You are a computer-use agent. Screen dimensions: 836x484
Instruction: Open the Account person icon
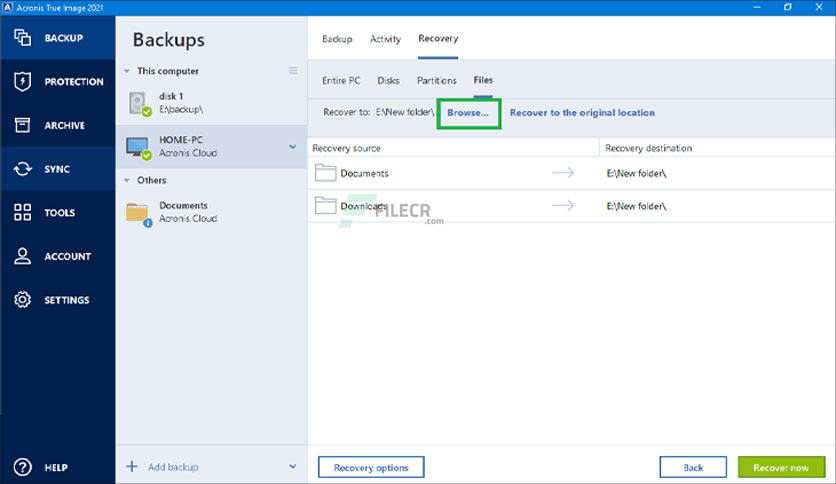pyautogui.click(x=22, y=256)
